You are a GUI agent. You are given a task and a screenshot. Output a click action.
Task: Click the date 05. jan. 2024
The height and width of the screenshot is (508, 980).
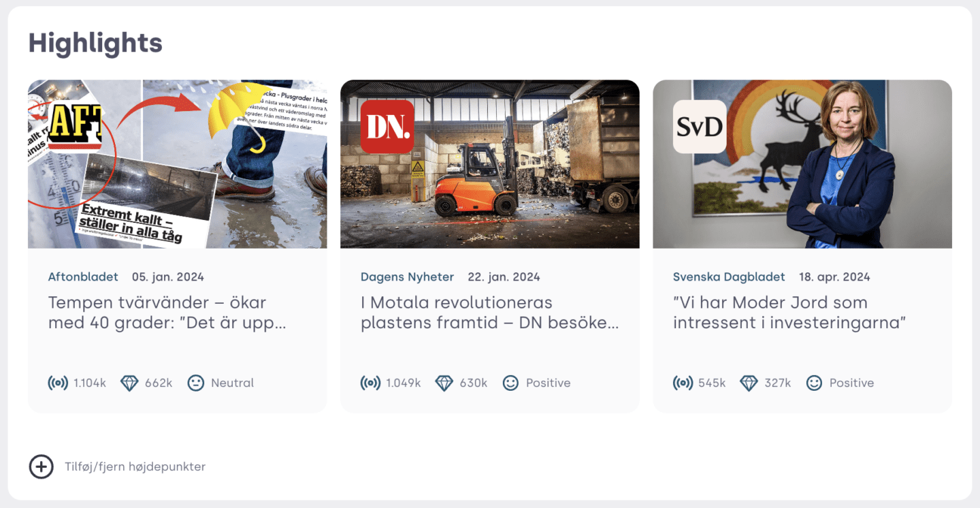[168, 277]
